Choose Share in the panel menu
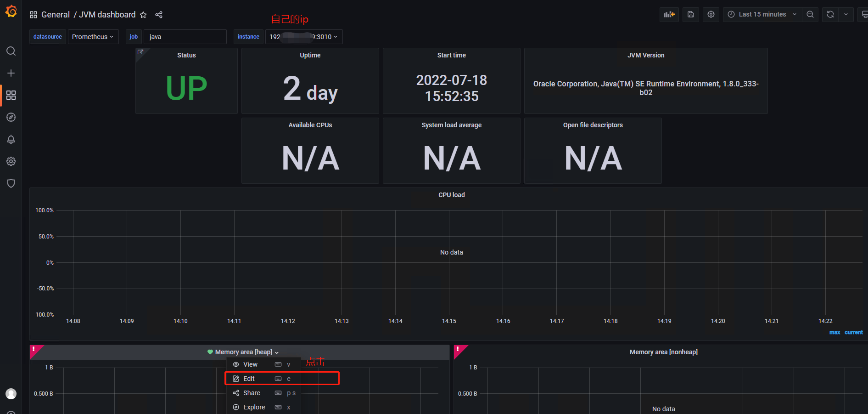 tap(263, 393)
